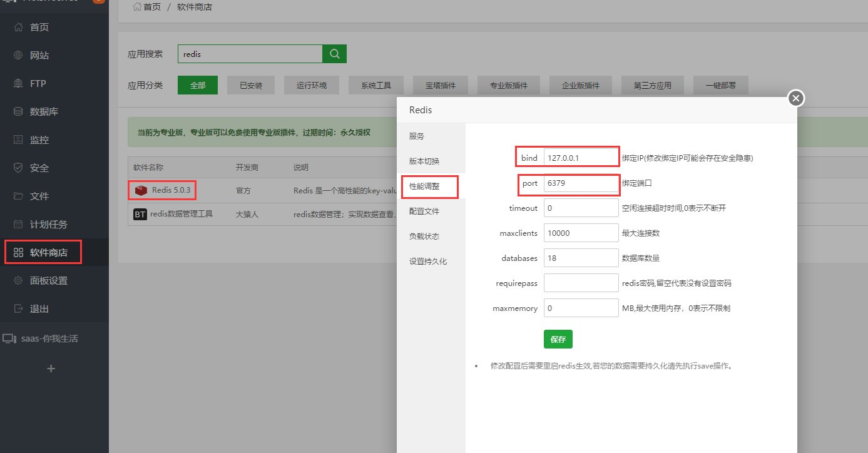Screen dimensions: 868x453
Task: Click 开发商 column header
Action: (247, 168)
